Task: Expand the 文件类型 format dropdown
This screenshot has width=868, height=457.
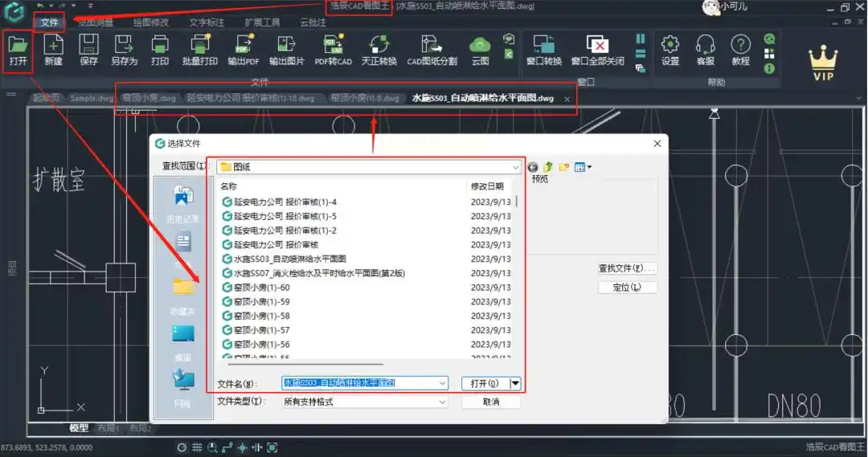Action: click(442, 402)
